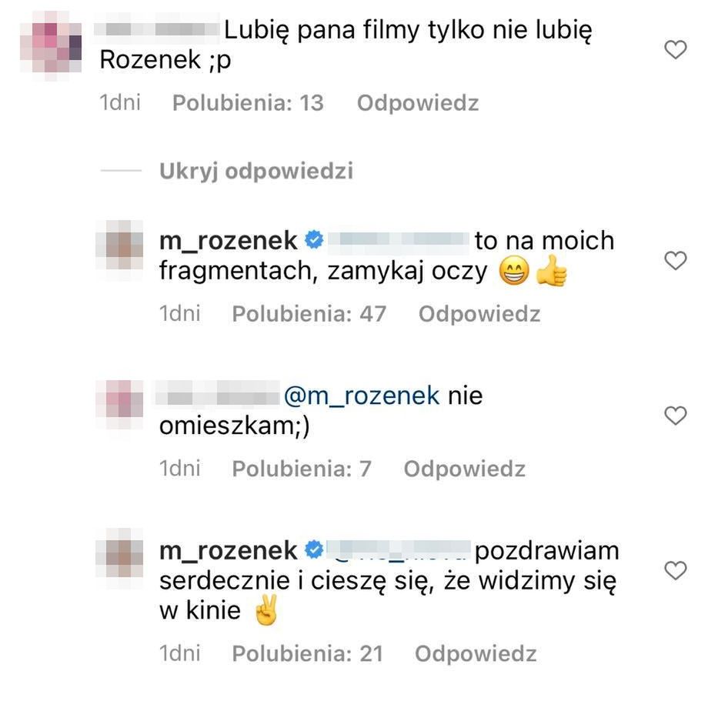The image size is (728, 708).
Task: Open m_rozenek avatar beside 'zamykaj oczy' reply
Action: 119,245
